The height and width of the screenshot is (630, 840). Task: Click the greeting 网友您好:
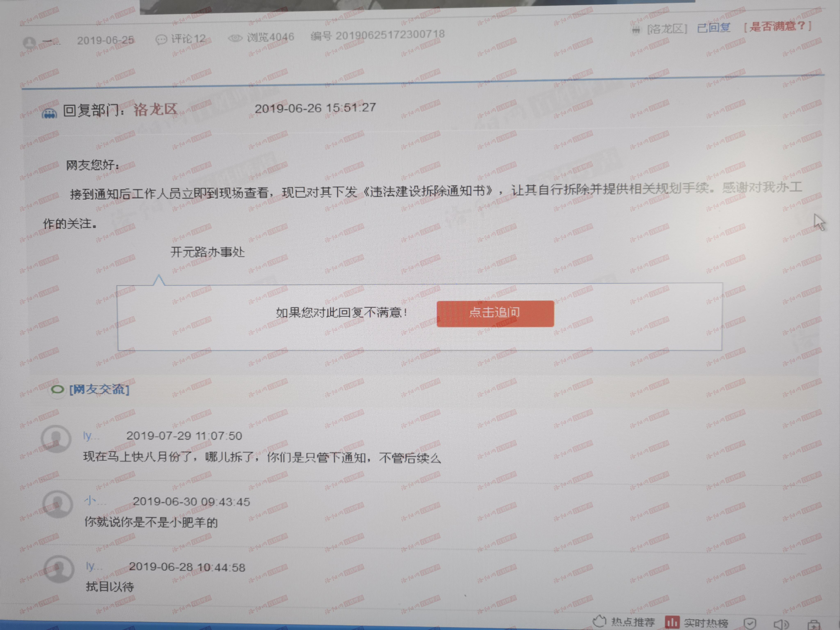tap(93, 165)
